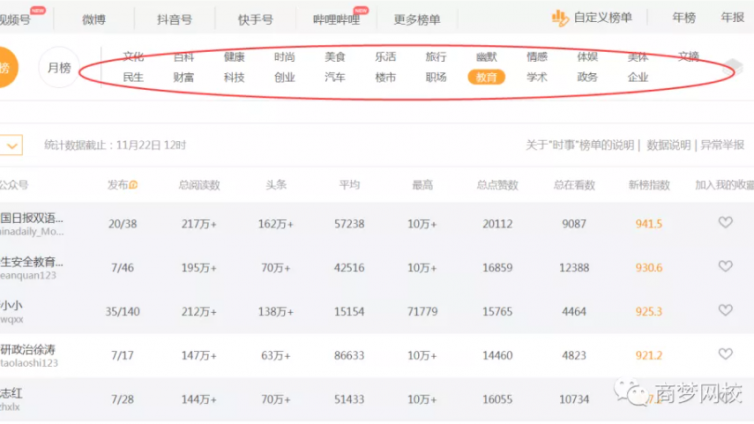Favorite the 925.3 index row with heart icon
754x424 pixels.
coord(725,310)
